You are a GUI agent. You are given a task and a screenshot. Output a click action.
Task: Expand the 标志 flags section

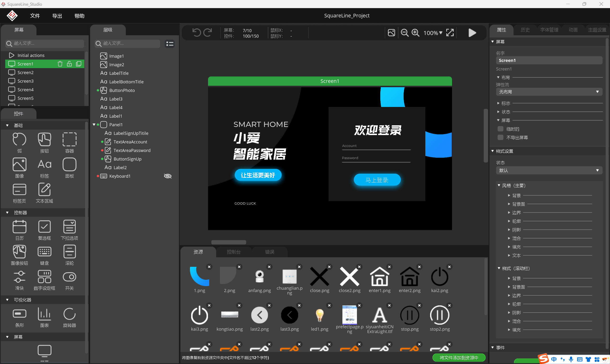click(x=498, y=103)
